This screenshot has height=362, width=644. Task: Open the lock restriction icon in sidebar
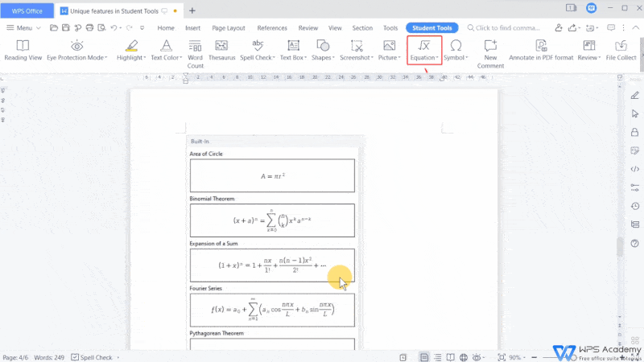634,132
